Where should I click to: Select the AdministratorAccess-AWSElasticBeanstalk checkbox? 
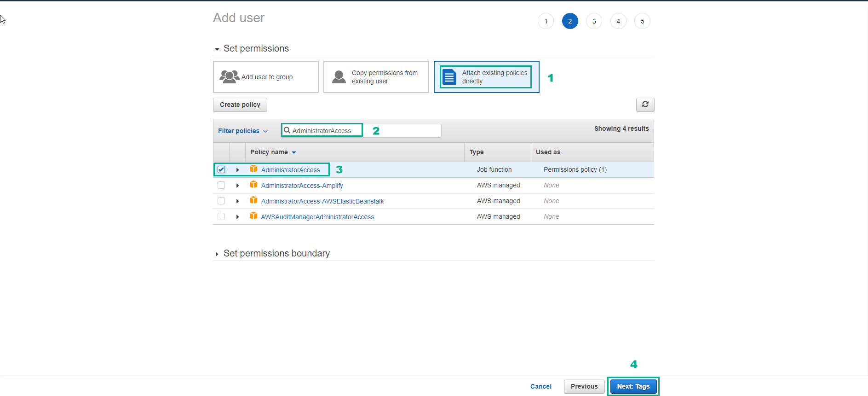click(x=221, y=201)
